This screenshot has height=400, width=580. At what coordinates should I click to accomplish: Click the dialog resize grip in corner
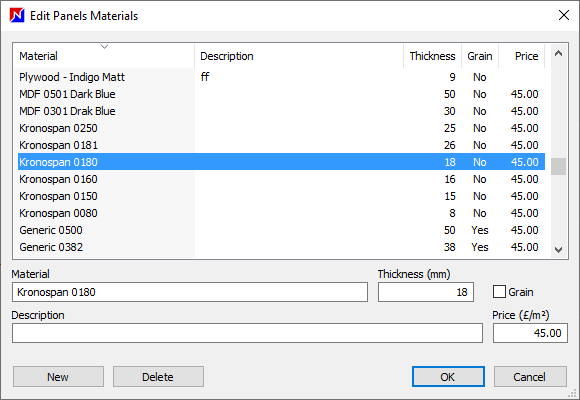[x=573, y=393]
